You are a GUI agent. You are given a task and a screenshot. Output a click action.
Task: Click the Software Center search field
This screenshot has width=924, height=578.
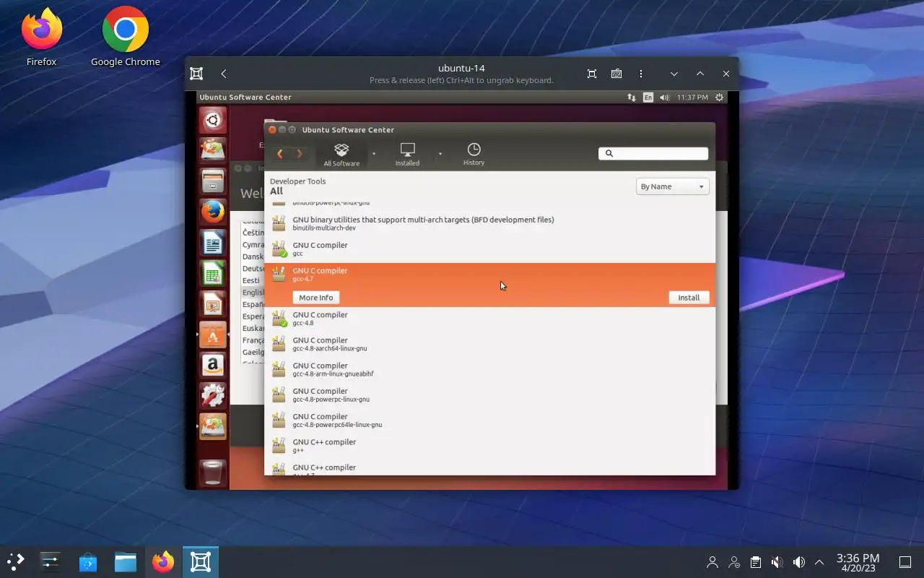[653, 153]
